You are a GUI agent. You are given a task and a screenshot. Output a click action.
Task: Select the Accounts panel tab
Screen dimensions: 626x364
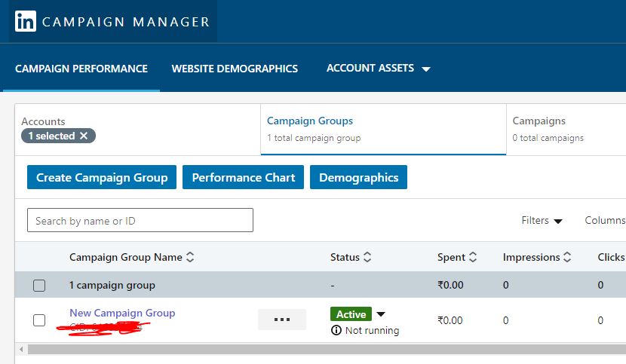138,130
